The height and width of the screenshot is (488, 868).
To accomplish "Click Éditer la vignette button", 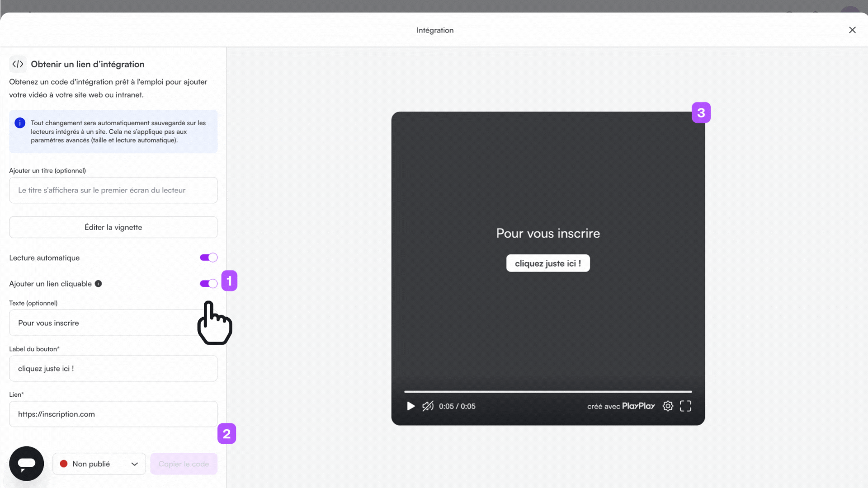I will (x=113, y=227).
